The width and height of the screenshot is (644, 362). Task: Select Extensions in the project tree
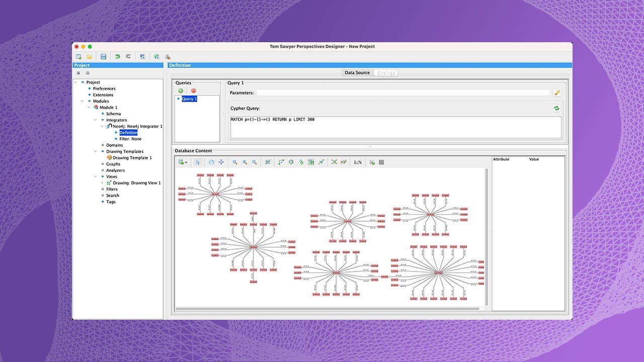coord(103,95)
